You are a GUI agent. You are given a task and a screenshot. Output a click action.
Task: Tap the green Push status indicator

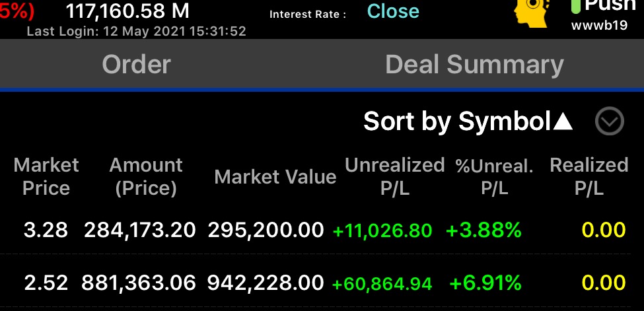(x=601, y=7)
